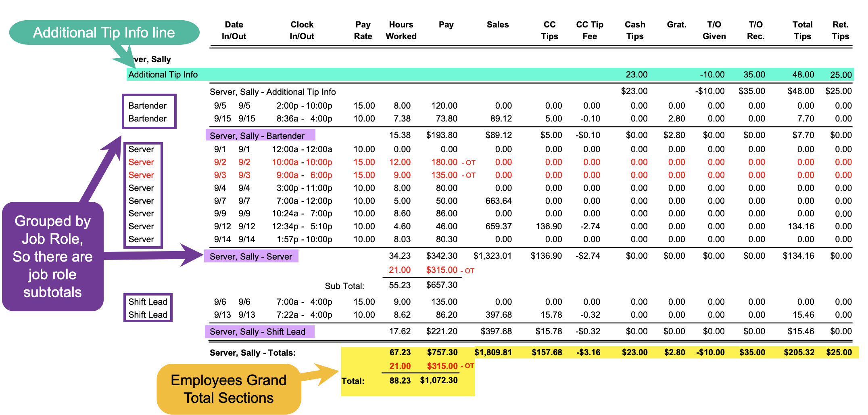This screenshot has height=415, width=868.
Task: Select the Ret. Tips column header
Action: tap(840, 30)
